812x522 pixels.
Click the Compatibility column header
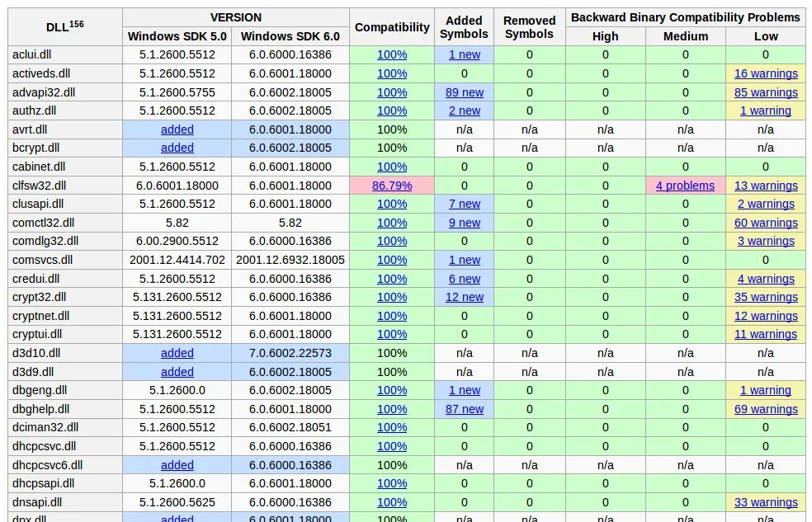[392, 26]
